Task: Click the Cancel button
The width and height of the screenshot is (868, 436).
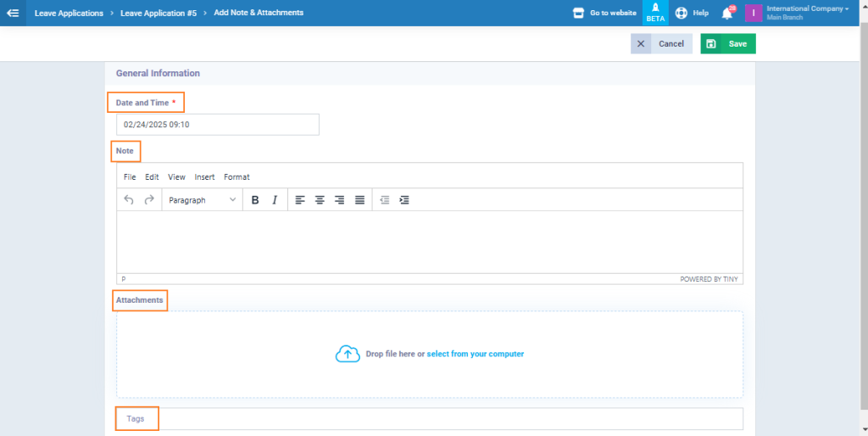Action: click(661, 44)
